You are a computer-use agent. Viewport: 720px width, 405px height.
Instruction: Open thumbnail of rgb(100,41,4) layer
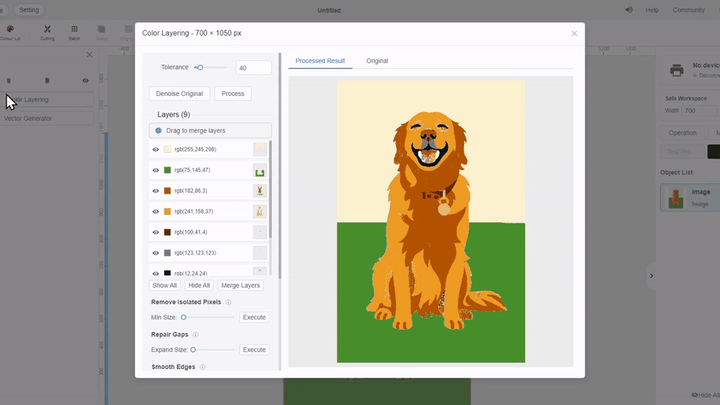click(260, 232)
